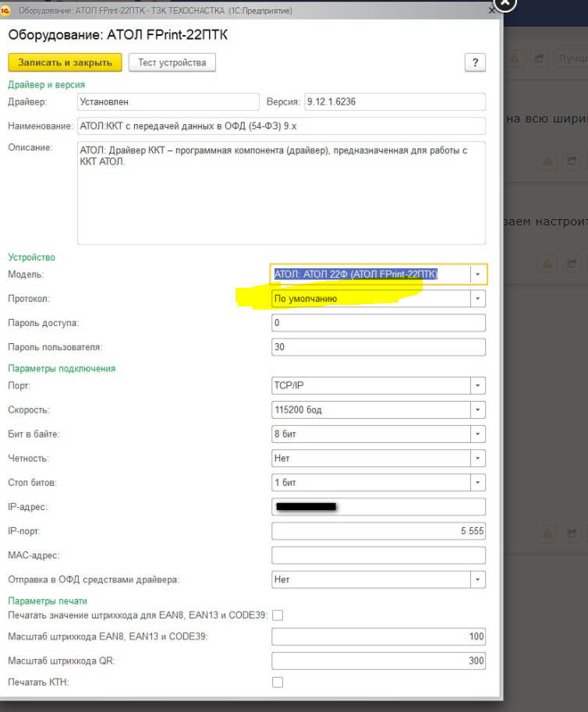Viewport: 588px width, 712px height.
Task: Expand the Протокол dropdown arrow
Action: pyautogui.click(x=478, y=299)
